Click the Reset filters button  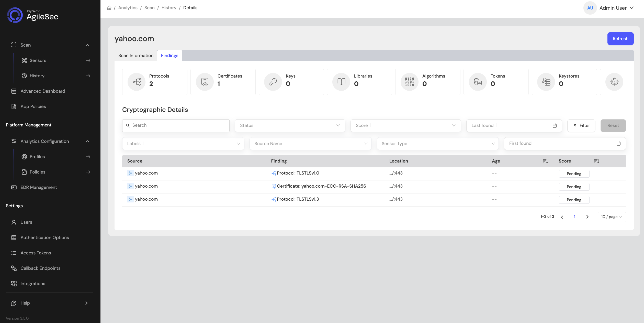pyautogui.click(x=613, y=125)
